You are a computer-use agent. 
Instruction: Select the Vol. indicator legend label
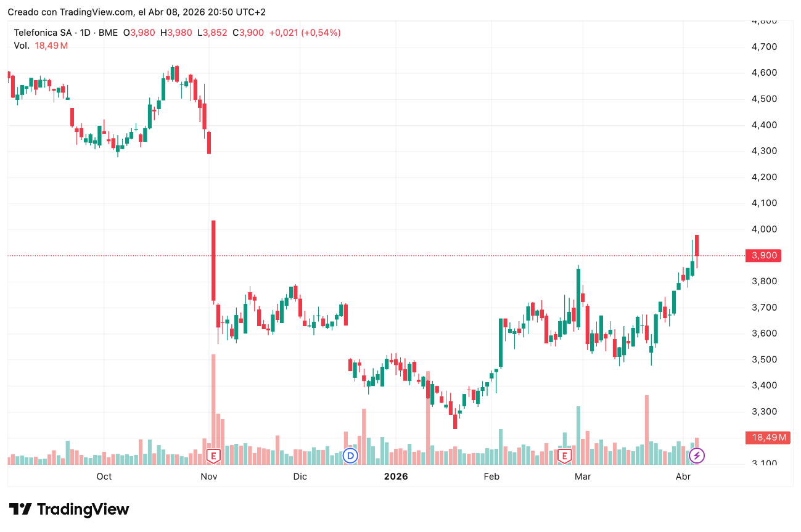coord(21,45)
